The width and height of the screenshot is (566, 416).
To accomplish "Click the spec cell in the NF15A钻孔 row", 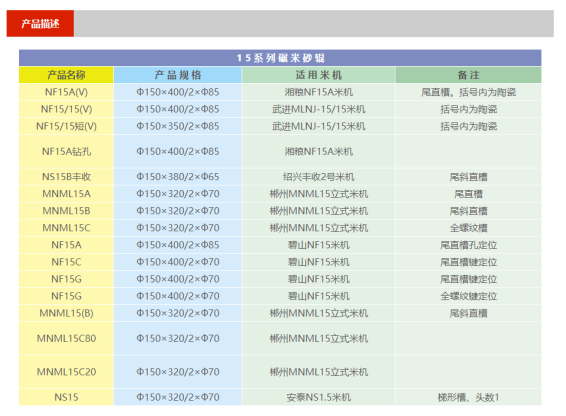I will pyautogui.click(x=178, y=151).
